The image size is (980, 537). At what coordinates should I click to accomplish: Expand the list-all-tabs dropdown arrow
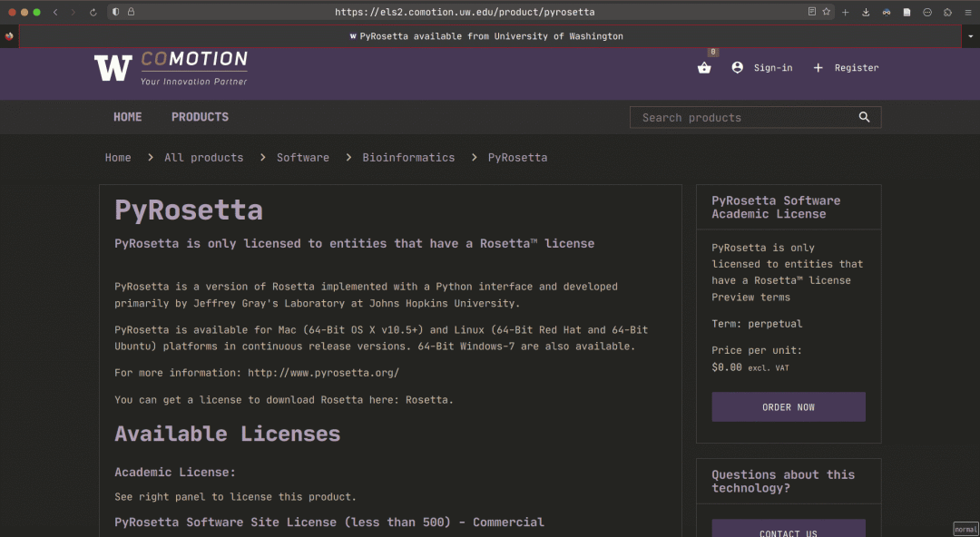pyautogui.click(x=971, y=36)
